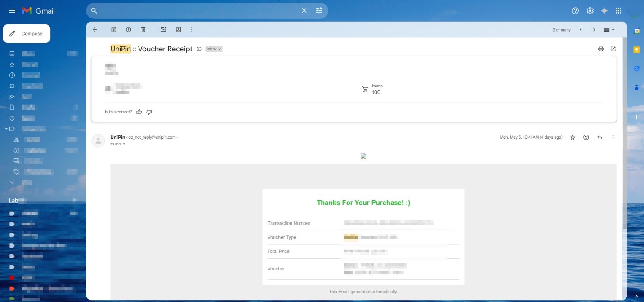Open the Google apps grid

click(x=619, y=10)
